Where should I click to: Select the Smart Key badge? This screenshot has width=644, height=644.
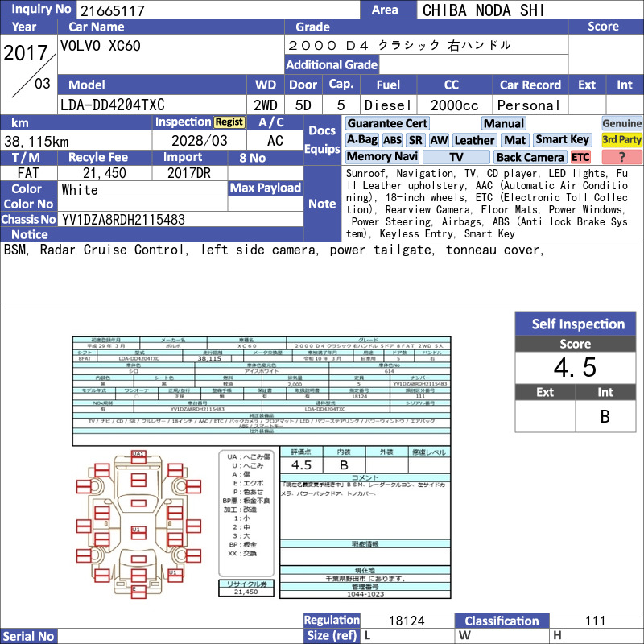pos(562,140)
